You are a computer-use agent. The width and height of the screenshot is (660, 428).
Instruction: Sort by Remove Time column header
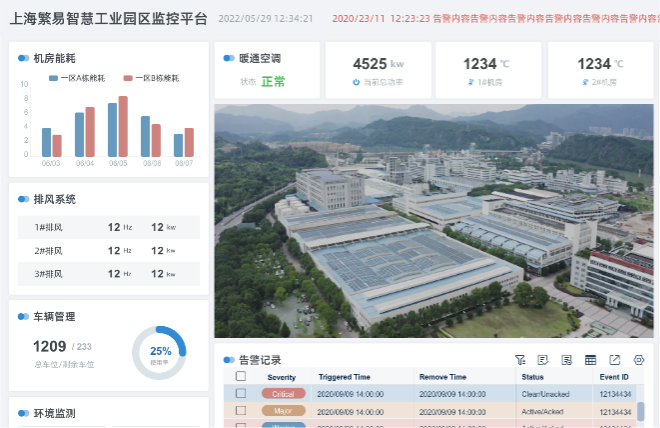coord(443,377)
